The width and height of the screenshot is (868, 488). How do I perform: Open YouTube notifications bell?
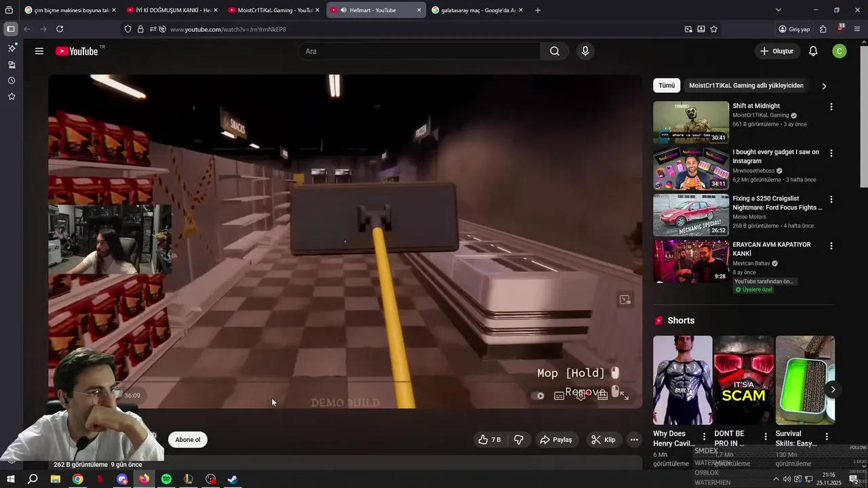point(813,51)
